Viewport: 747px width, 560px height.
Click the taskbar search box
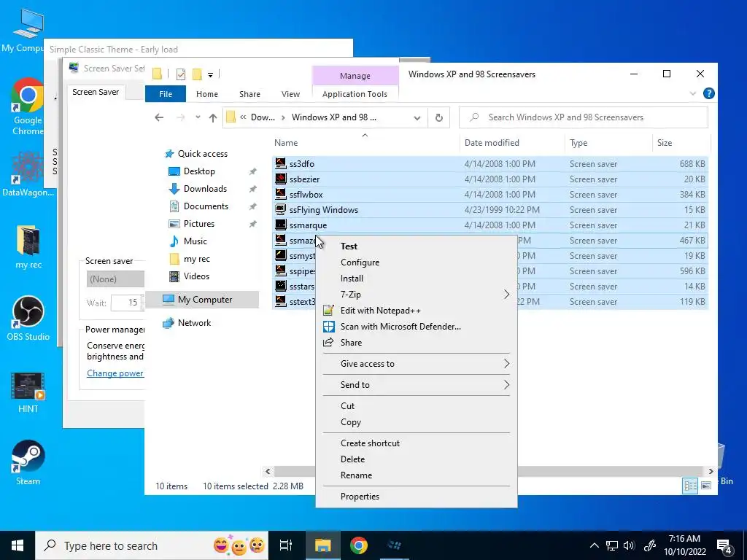152,545
